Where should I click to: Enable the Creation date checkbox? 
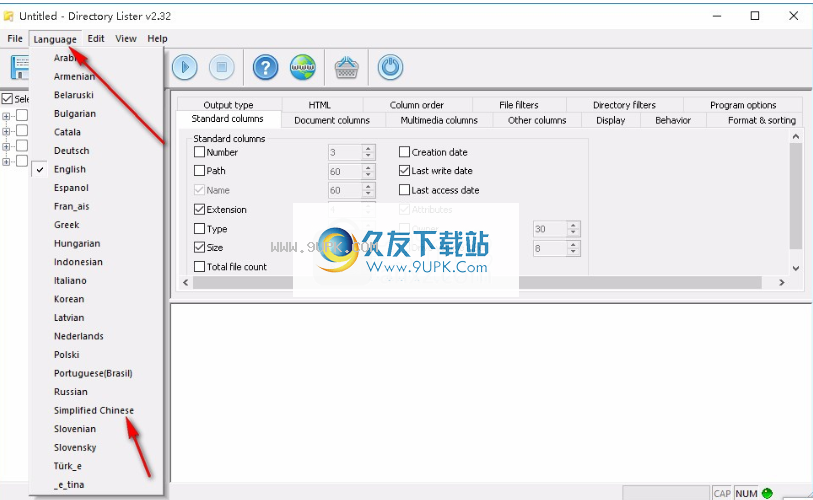tap(404, 152)
